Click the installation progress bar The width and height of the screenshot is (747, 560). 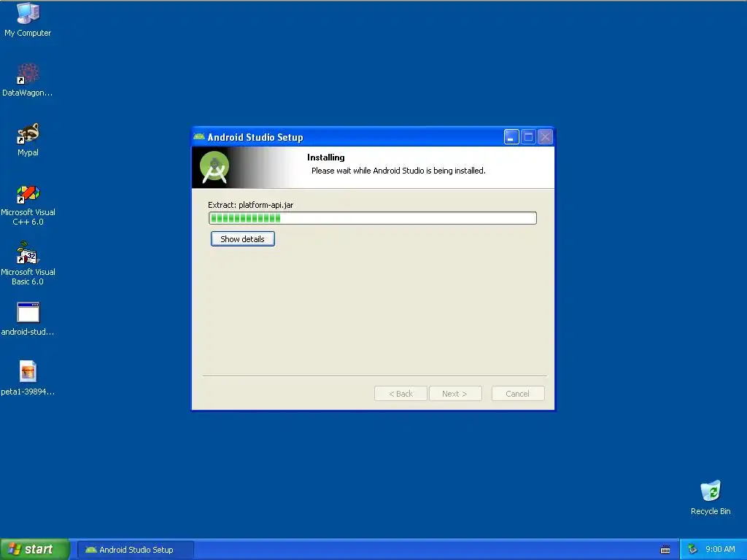tap(373, 218)
